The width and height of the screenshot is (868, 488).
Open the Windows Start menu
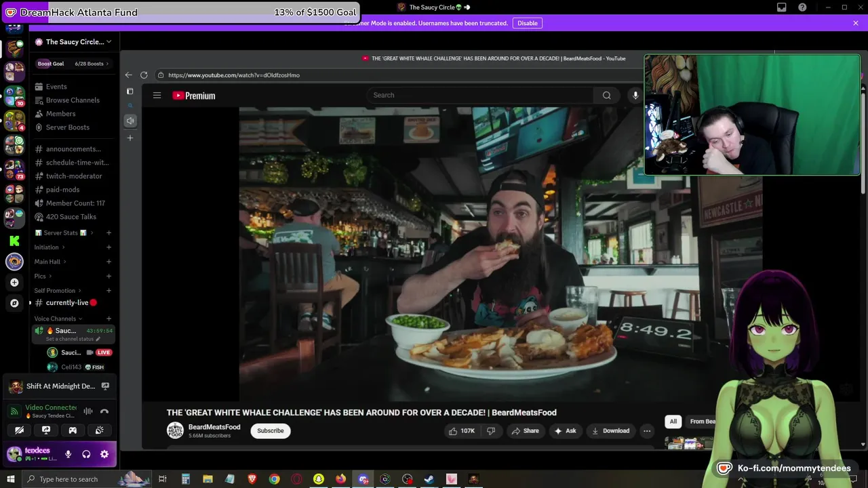pos(10,479)
